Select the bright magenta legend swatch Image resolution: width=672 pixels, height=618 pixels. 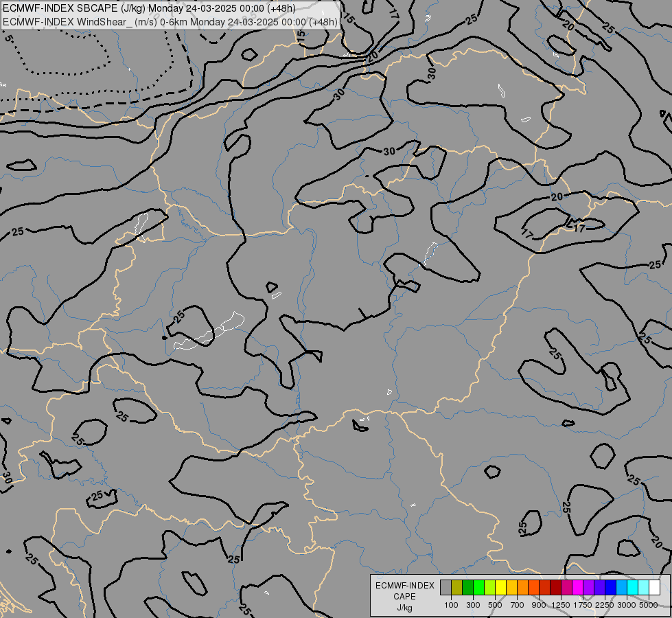[577, 588]
